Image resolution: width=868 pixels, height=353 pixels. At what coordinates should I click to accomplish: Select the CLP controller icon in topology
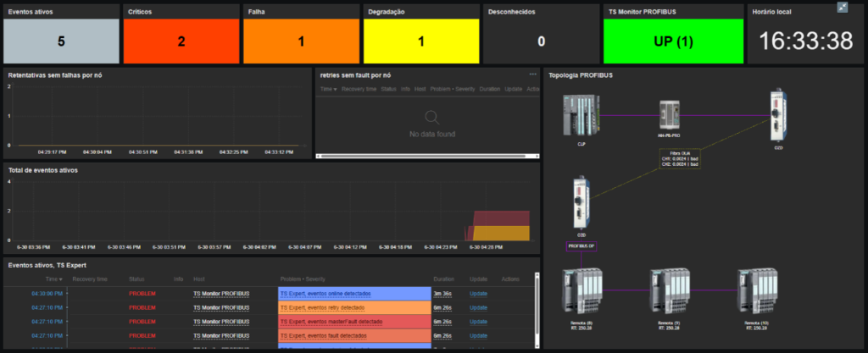pos(581,115)
